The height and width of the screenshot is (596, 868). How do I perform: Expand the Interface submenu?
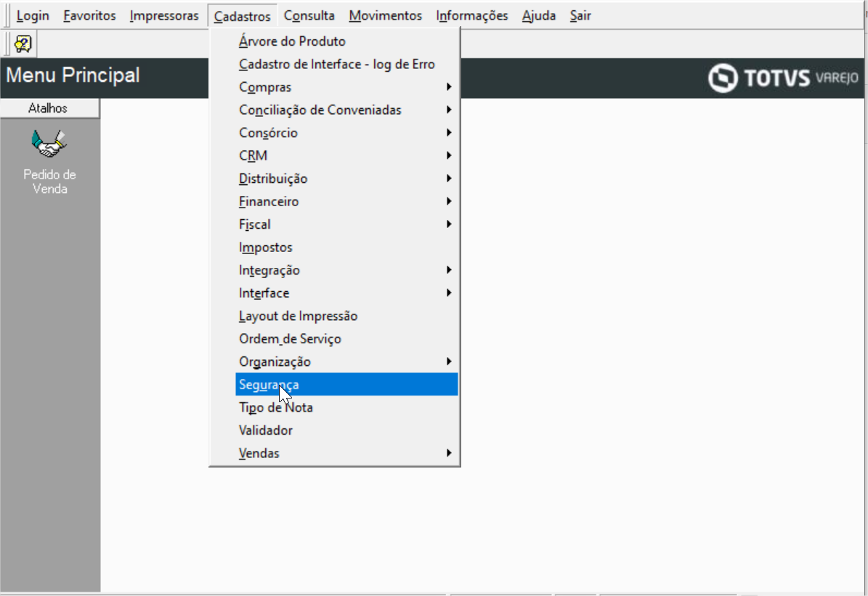pyautogui.click(x=346, y=293)
